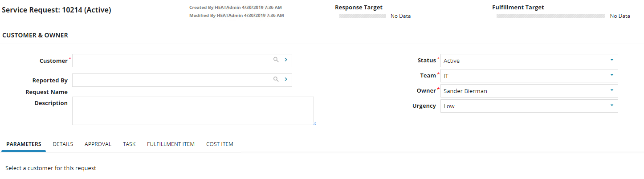The image size is (644, 179).
Task: Open the Status dropdown showing Active
Action: [x=529, y=61]
